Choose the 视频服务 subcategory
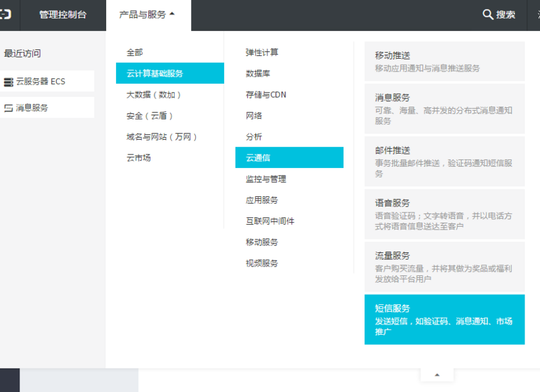The height and width of the screenshot is (392, 540). (x=290, y=263)
